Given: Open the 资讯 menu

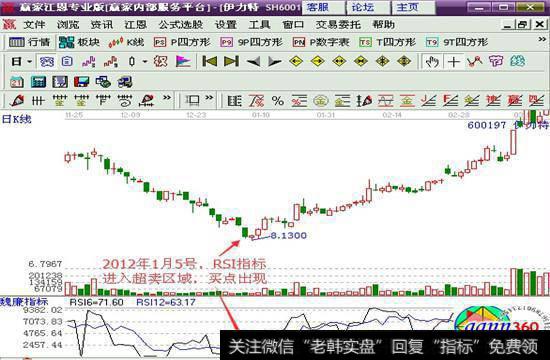Looking at the screenshot, I should 101,25.
